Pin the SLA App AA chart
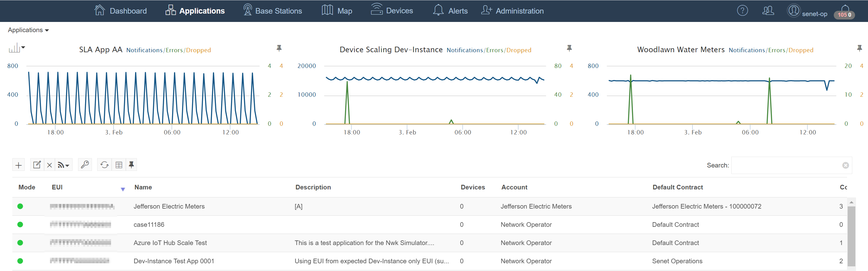868x271 pixels. click(279, 48)
